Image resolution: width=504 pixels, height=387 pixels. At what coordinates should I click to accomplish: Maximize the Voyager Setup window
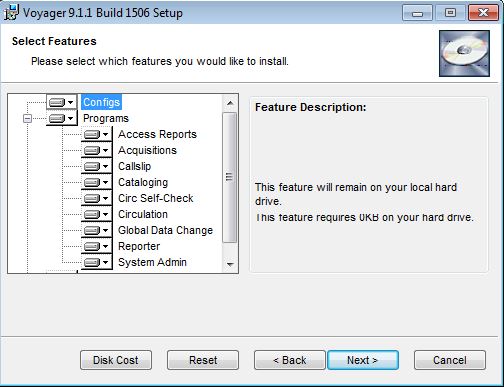450,13
